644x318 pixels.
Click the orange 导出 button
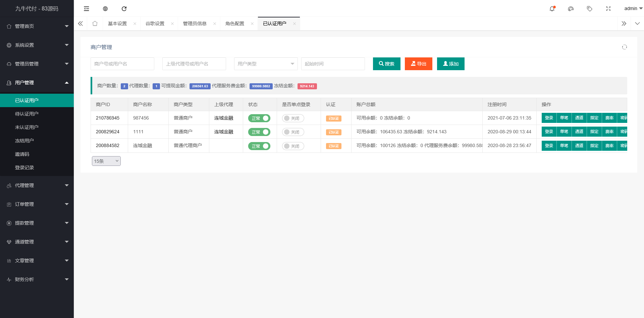pyautogui.click(x=418, y=64)
